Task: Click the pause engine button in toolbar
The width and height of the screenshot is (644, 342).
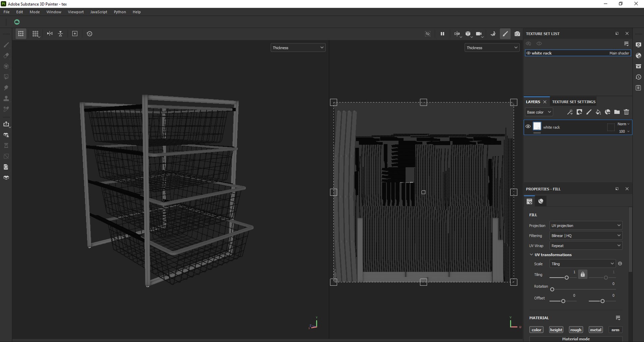Action: click(442, 34)
